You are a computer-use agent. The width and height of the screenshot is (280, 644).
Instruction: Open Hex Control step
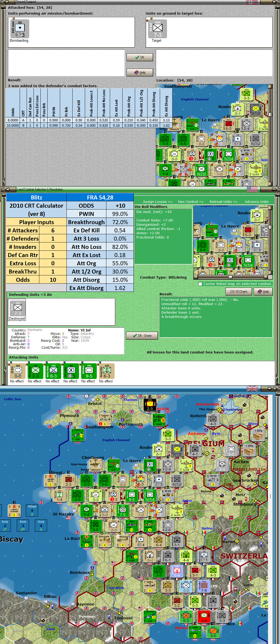coord(191,202)
